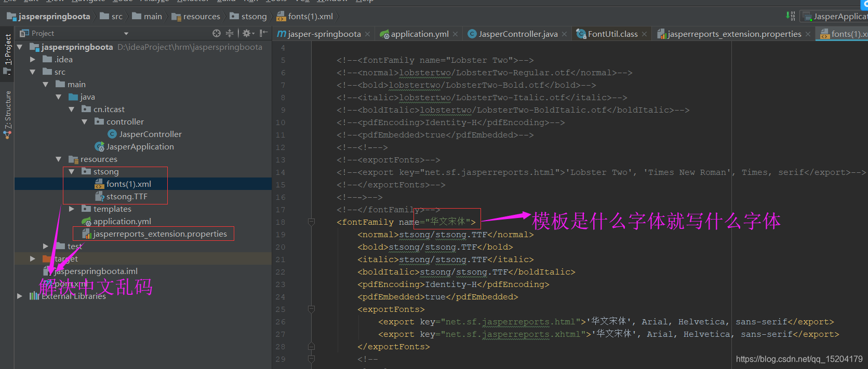Select resources in the navigation breadcrumb

(196, 17)
